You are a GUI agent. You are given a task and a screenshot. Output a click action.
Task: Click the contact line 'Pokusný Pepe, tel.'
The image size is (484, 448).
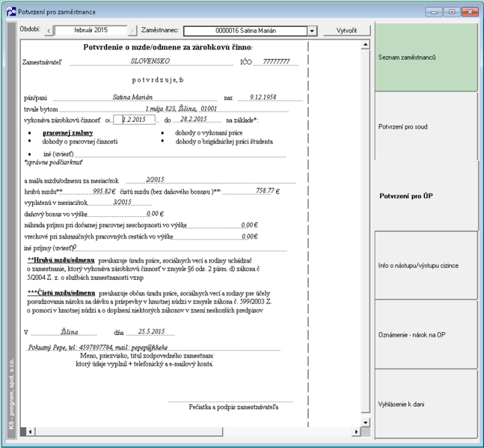tap(98, 348)
